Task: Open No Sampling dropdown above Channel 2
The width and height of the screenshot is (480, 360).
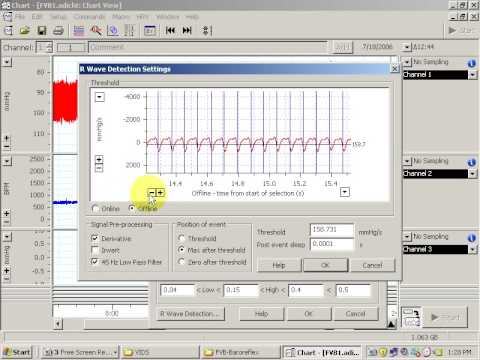Action: [x=407, y=161]
